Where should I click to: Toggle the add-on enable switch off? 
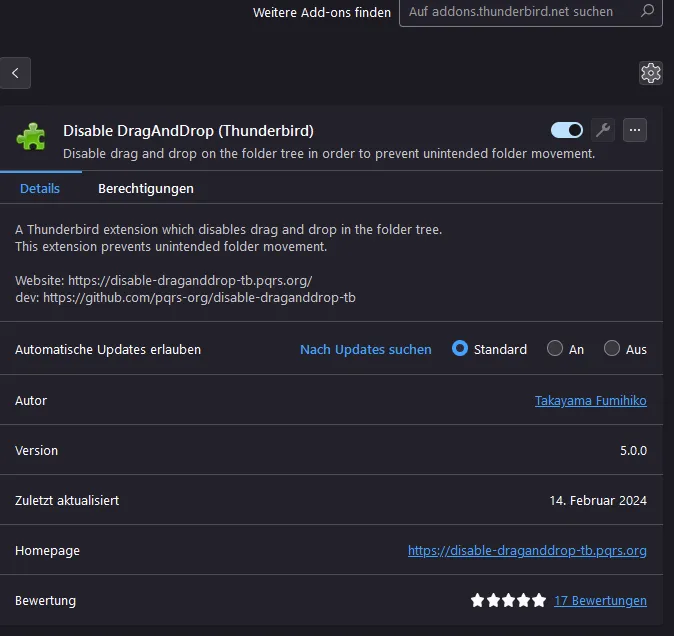click(567, 130)
